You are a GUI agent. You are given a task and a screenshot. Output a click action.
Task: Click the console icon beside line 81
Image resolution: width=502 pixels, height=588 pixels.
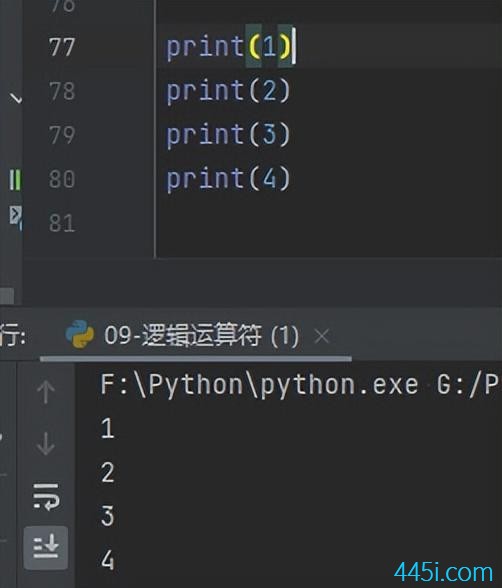pyautogui.click(x=15, y=217)
